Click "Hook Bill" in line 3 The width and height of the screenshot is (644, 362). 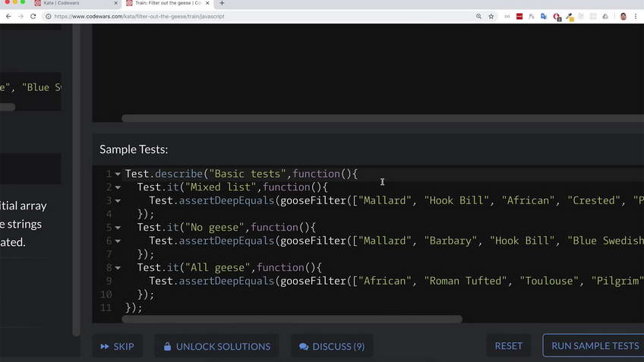[x=456, y=200]
